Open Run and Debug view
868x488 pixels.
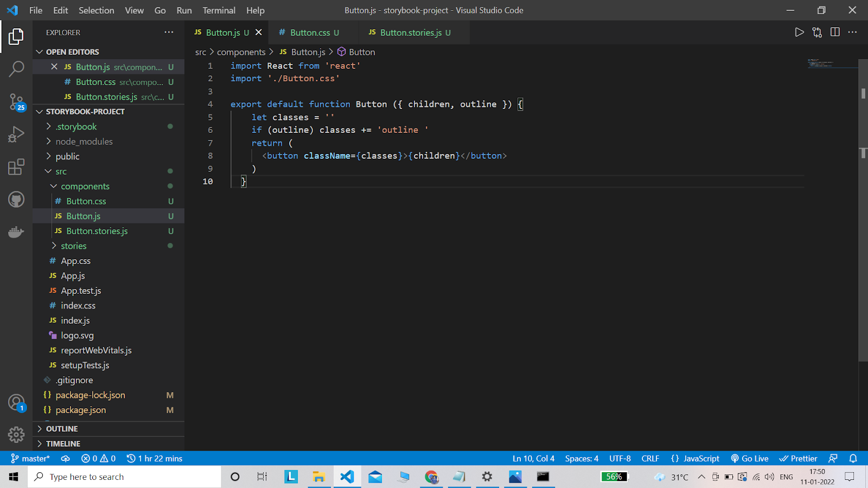coord(16,134)
